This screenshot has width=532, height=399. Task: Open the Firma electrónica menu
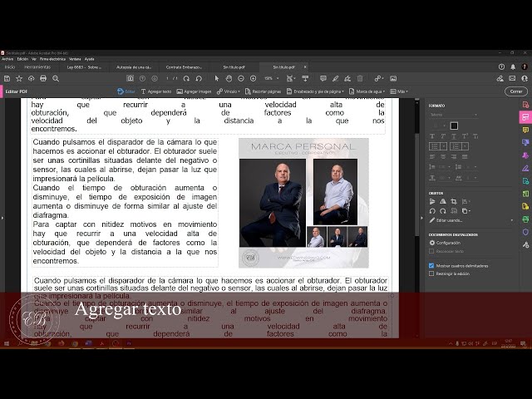[52, 59]
